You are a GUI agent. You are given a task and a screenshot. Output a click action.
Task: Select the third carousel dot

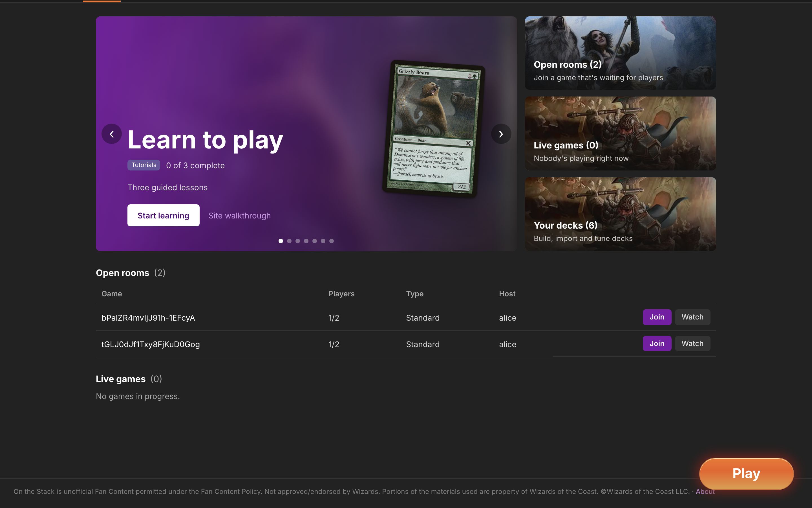[x=298, y=241]
